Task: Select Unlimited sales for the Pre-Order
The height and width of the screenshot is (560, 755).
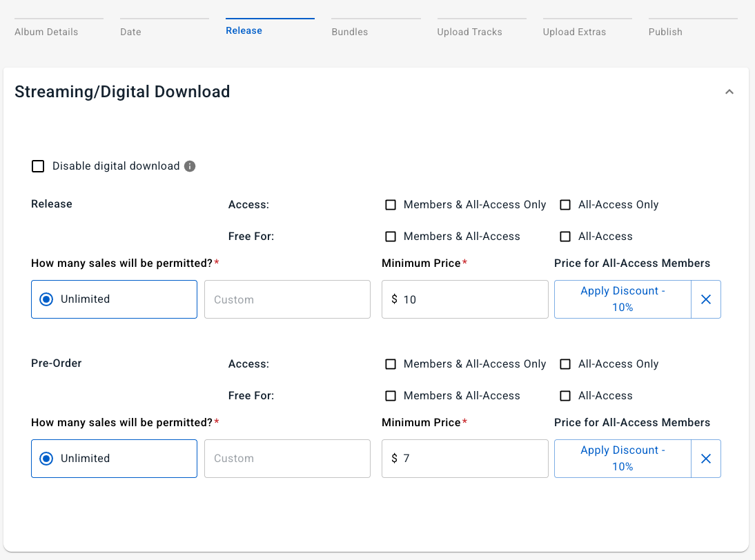Action: (47, 459)
